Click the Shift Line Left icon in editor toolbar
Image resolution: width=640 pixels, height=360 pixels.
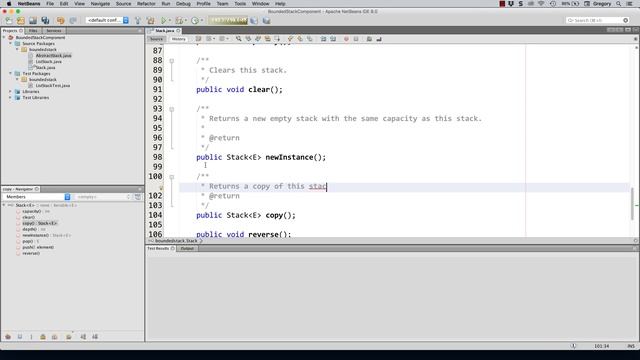323,39
